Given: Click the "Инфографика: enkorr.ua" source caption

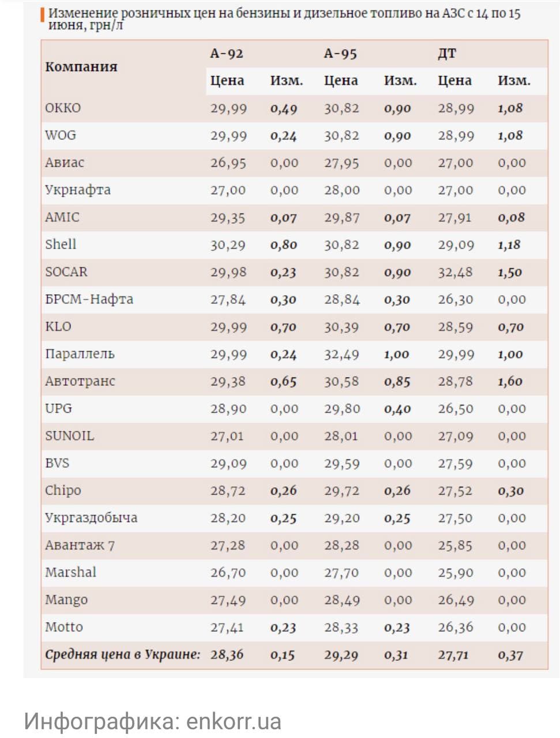Looking at the screenshot, I should (153, 721).
